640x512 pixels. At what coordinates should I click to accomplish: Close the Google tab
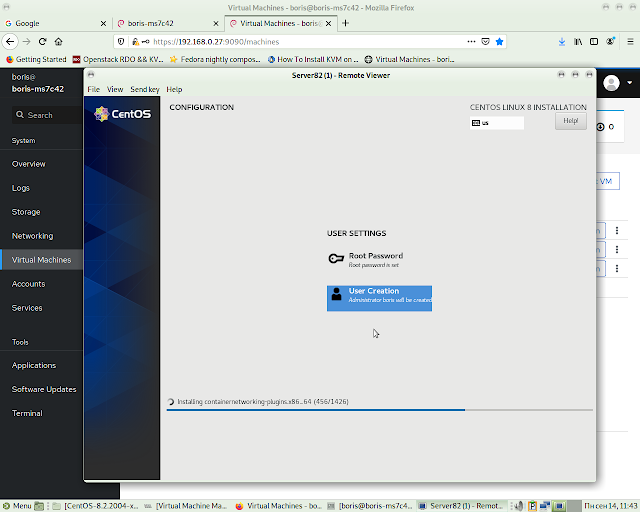coord(103,24)
